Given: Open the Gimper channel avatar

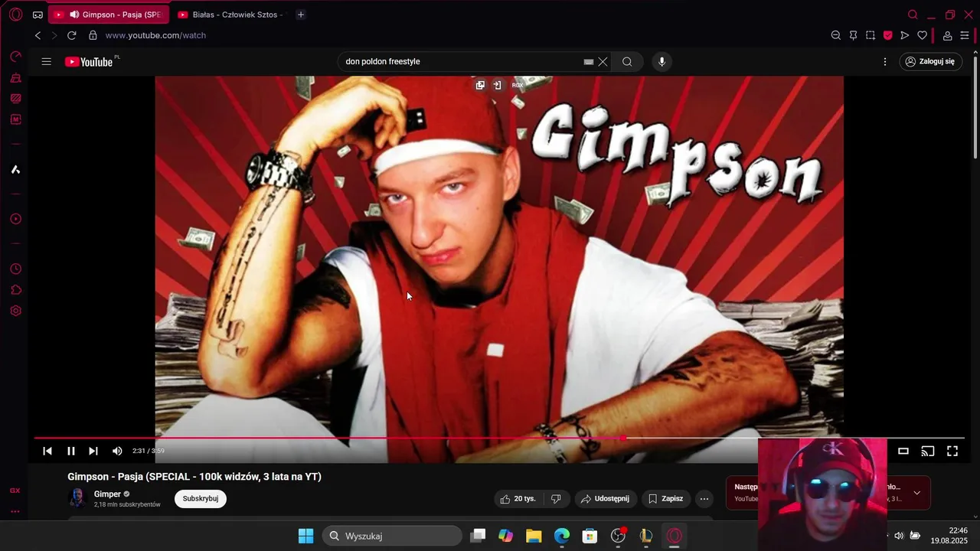Looking at the screenshot, I should [x=77, y=498].
